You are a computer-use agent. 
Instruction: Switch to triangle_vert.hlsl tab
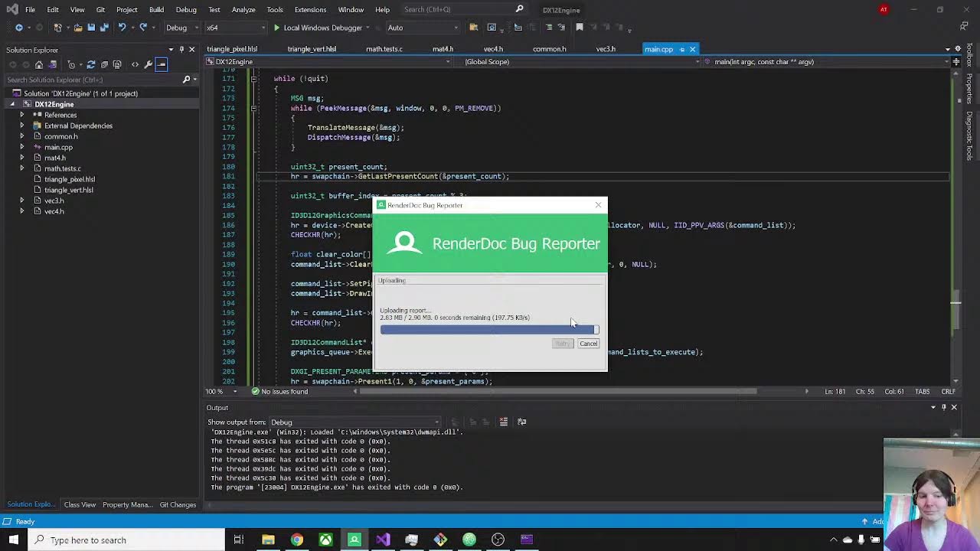pos(312,49)
